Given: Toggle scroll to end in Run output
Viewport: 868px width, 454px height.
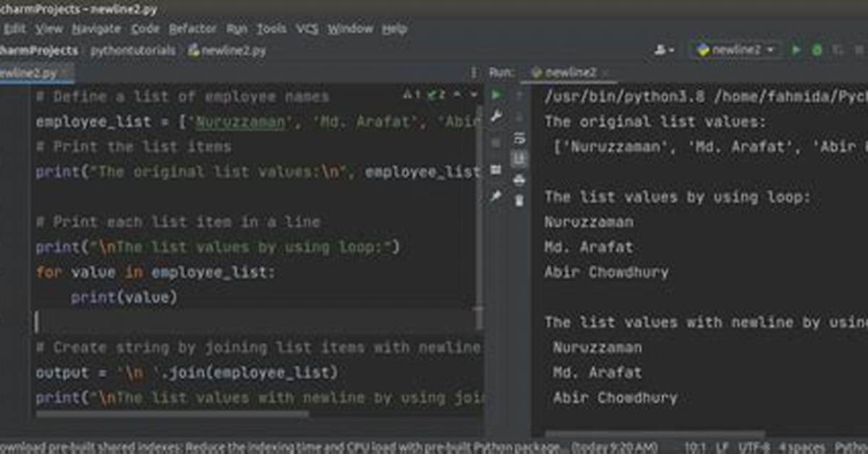Looking at the screenshot, I should pyautogui.click(x=519, y=159).
